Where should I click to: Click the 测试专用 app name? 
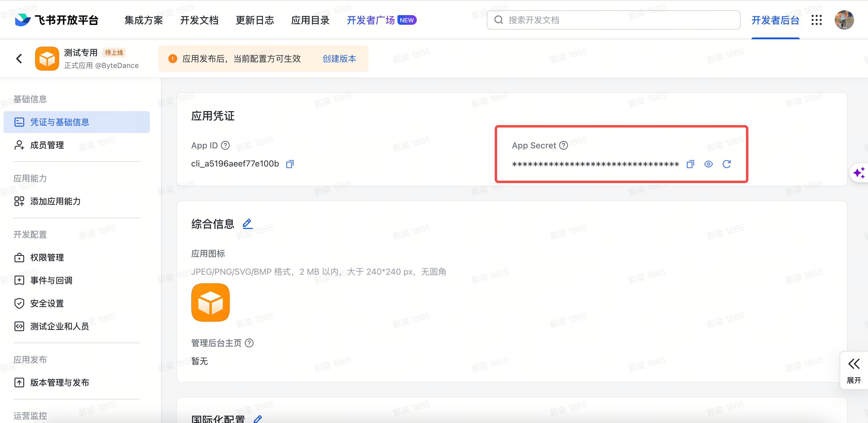(81, 53)
